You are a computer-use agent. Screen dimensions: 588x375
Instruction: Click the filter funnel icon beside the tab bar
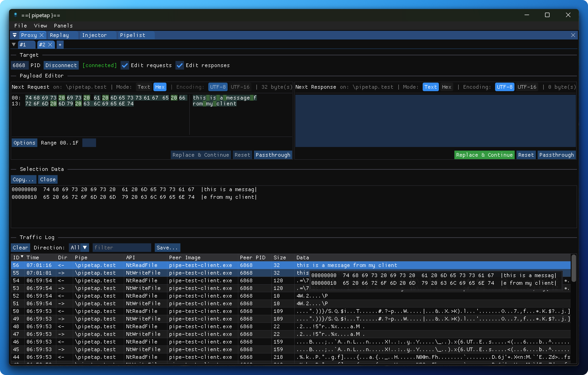click(15, 35)
